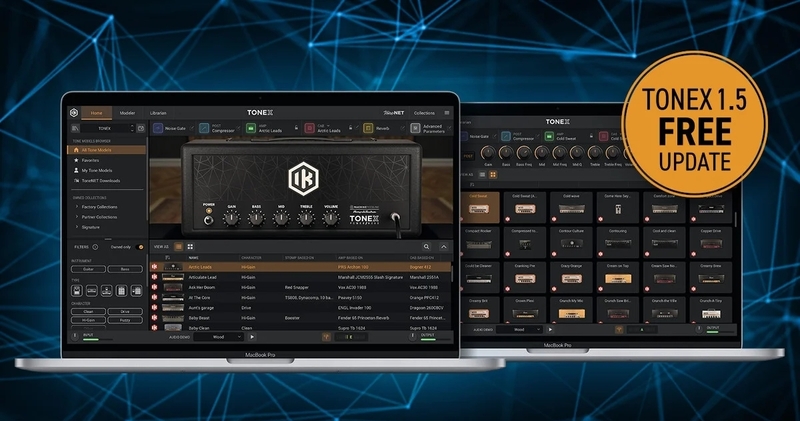Toggle the Owned only switch
The width and height of the screenshot is (800, 421).
140,247
